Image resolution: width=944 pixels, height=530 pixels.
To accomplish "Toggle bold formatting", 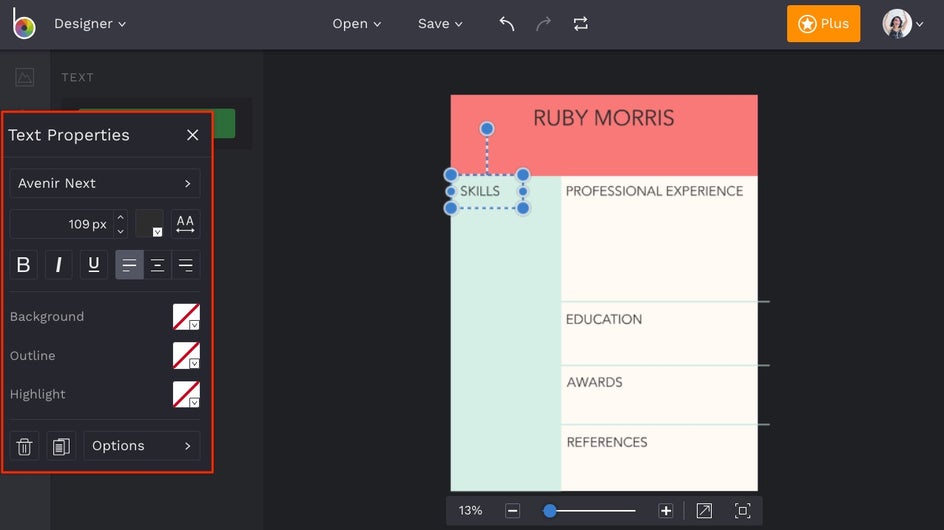I will coord(24,265).
